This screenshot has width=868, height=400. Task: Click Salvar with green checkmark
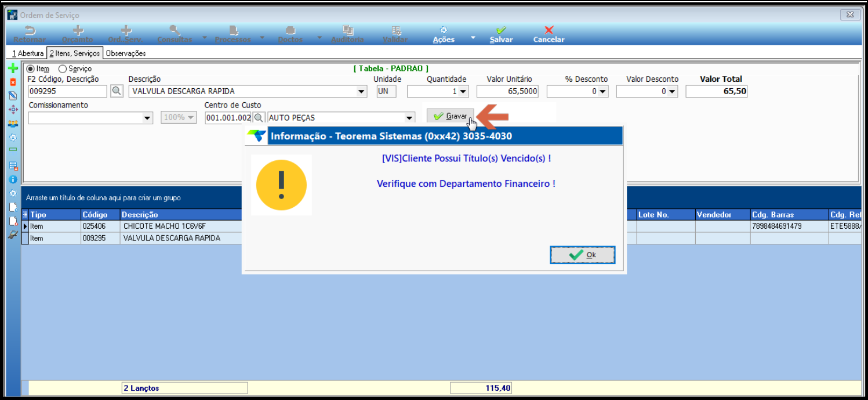tap(501, 35)
